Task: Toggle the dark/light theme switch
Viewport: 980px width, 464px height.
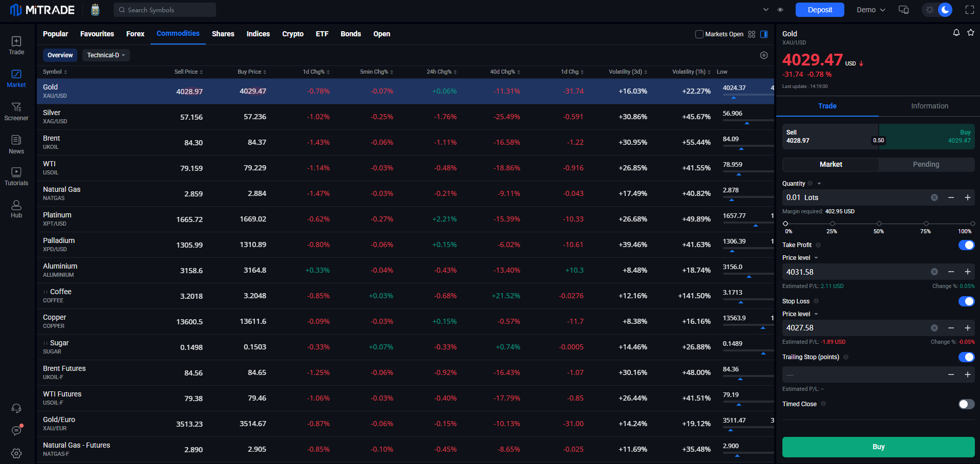Action: click(937, 10)
